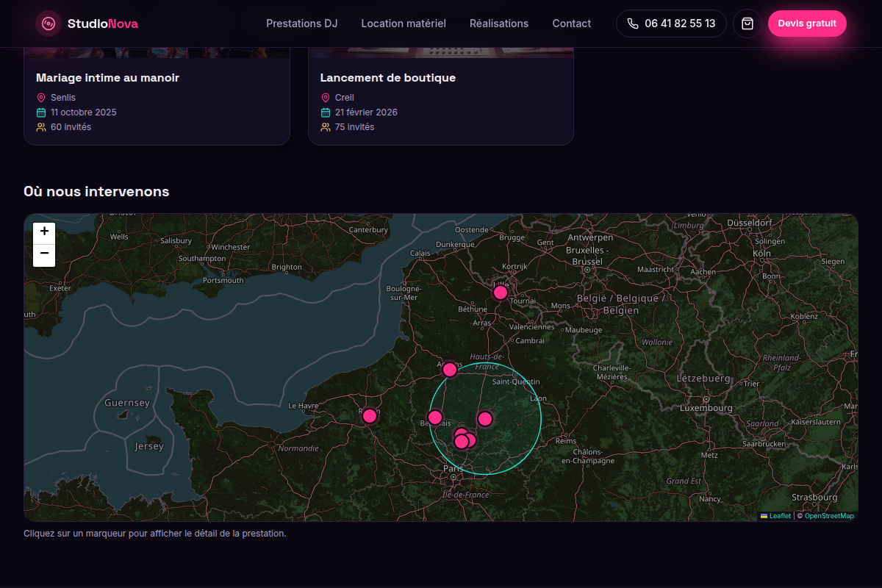The height and width of the screenshot is (588, 882).
Task: Go to Location matériel page
Action: (x=404, y=24)
